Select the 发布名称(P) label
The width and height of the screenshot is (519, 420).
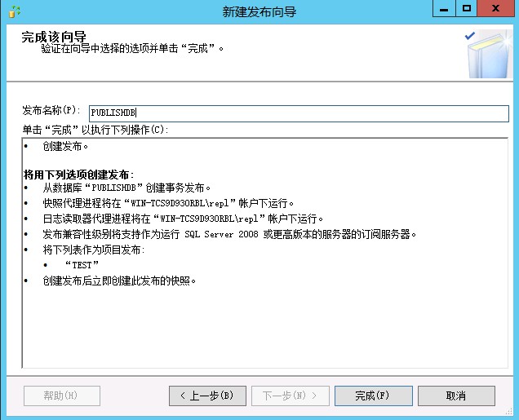point(51,110)
